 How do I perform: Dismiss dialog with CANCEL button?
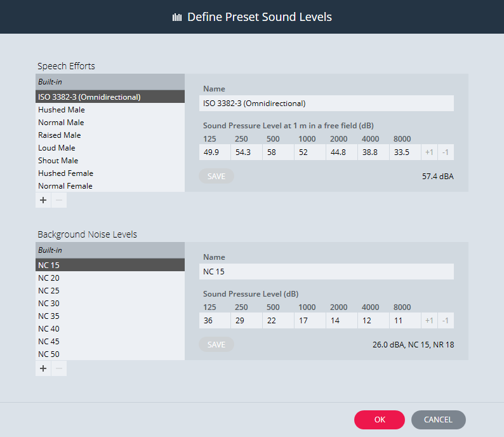click(438, 420)
